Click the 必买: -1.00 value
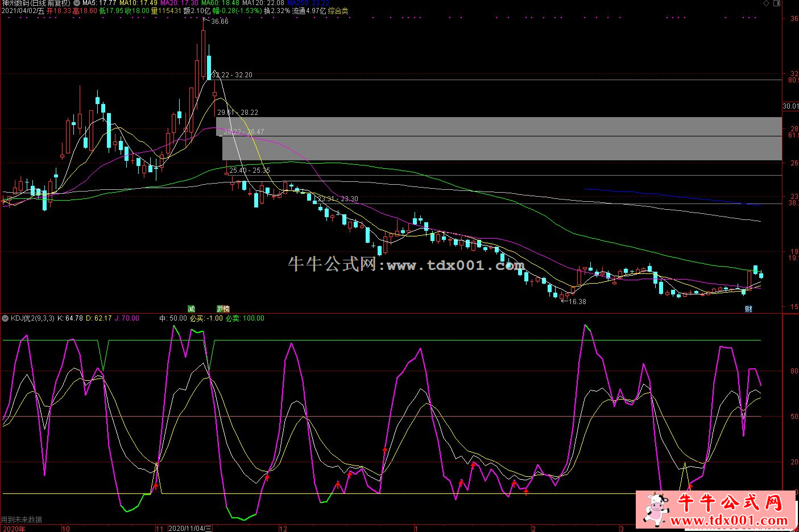The height and width of the screenshot is (532, 799). [206, 318]
